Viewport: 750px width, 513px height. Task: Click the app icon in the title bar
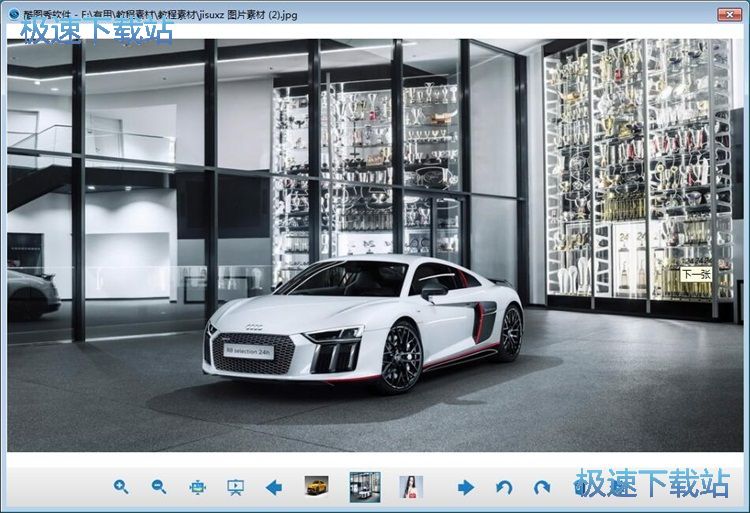coord(13,14)
